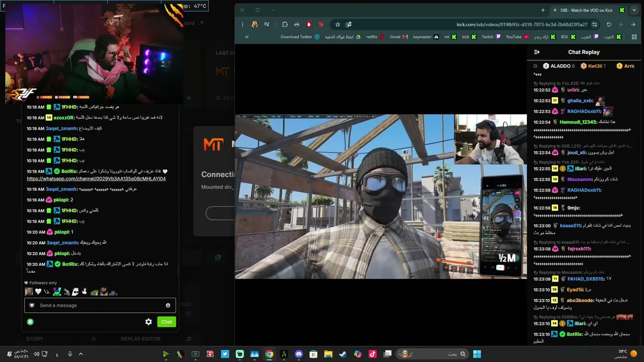Open the Download Twitter bookmark
Image resolution: width=644 pixels, height=362 pixels.
(x=300, y=37)
